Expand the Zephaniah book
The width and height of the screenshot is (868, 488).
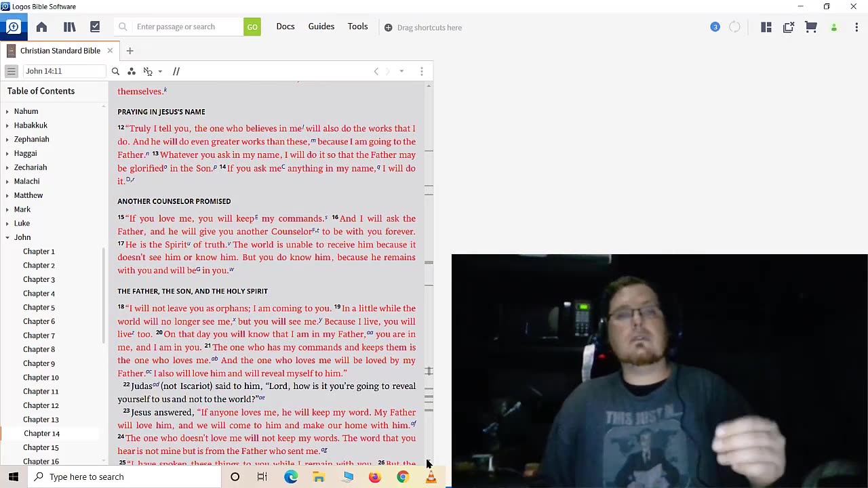pyautogui.click(x=7, y=139)
